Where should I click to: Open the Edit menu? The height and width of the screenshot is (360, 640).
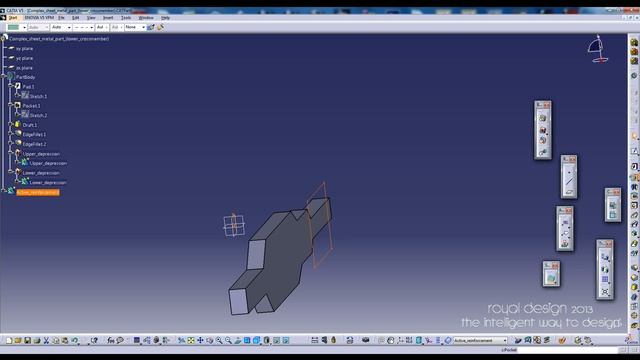76,18
